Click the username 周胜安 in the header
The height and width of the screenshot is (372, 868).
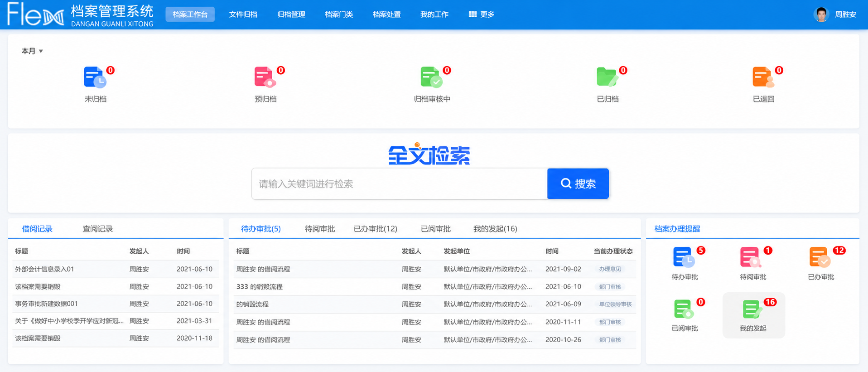(845, 14)
